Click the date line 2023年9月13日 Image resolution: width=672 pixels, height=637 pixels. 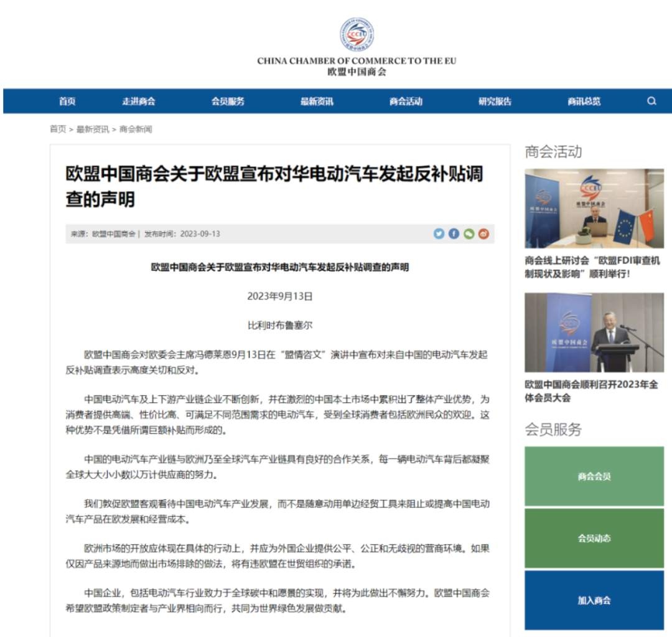pos(280,296)
